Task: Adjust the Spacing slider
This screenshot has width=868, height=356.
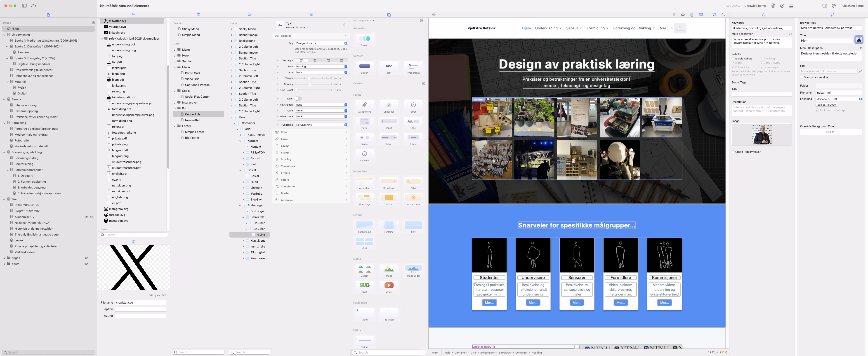Action: pos(313,84)
